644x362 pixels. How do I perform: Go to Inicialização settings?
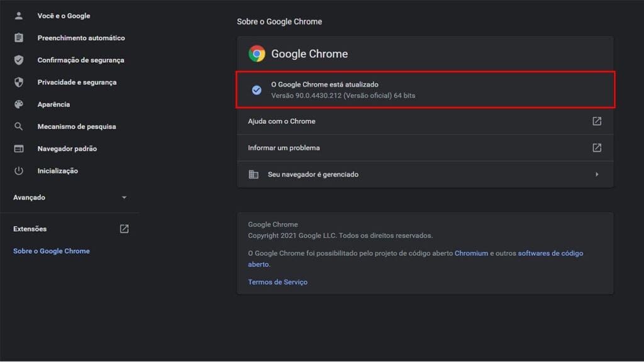pos(57,171)
